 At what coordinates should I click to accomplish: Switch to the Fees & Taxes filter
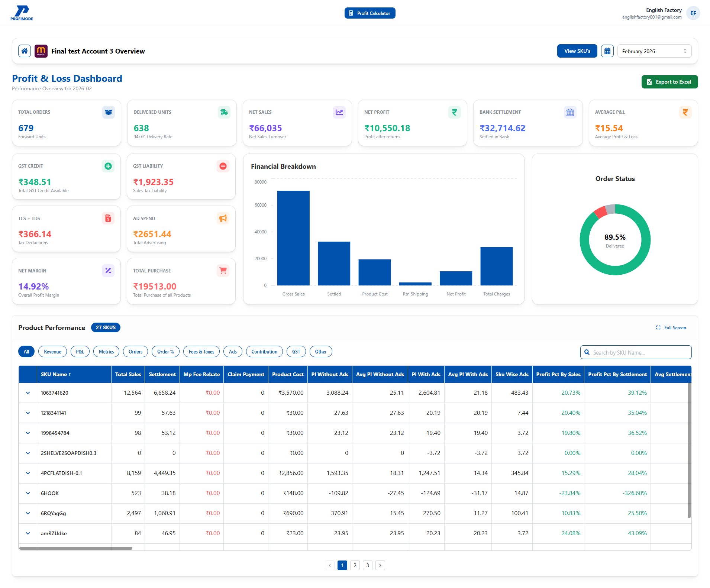click(x=201, y=351)
